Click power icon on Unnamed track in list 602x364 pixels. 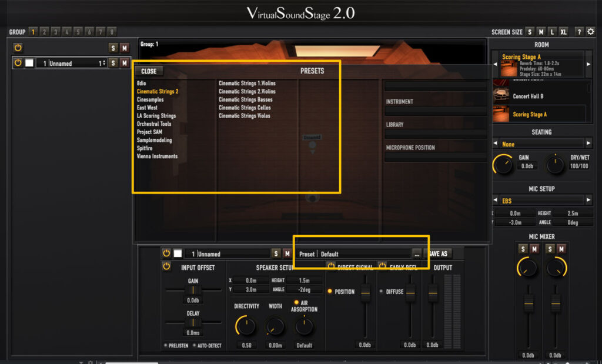(18, 63)
